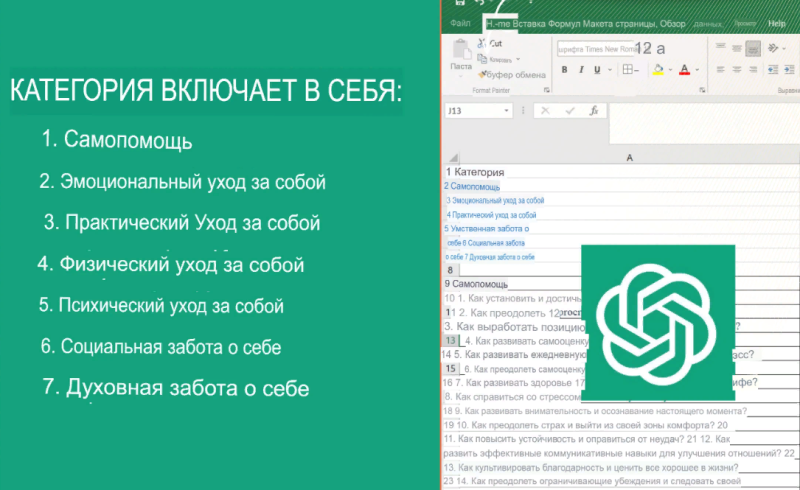Screen dimensions: 800x490
Task: Select row header 15
Action: (451, 369)
